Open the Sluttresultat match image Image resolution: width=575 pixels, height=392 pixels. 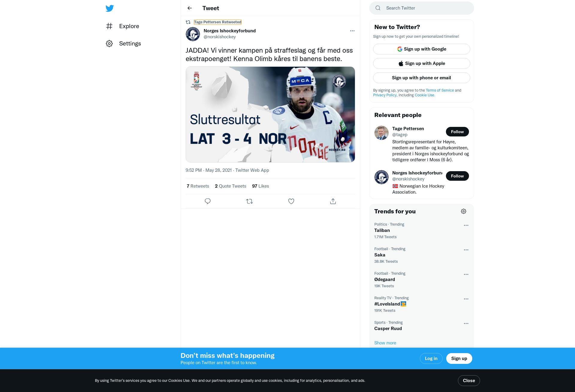click(x=270, y=114)
